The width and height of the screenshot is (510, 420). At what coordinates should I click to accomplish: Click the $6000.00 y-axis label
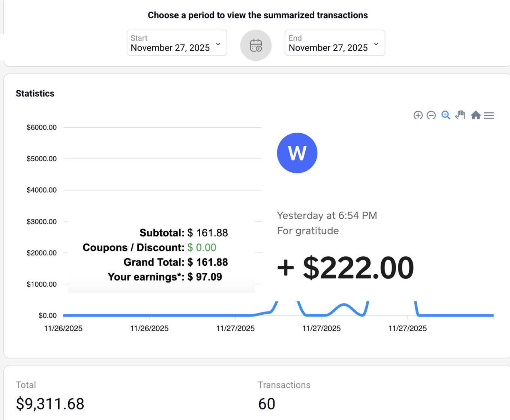pyautogui.click(x=42, y=127)
